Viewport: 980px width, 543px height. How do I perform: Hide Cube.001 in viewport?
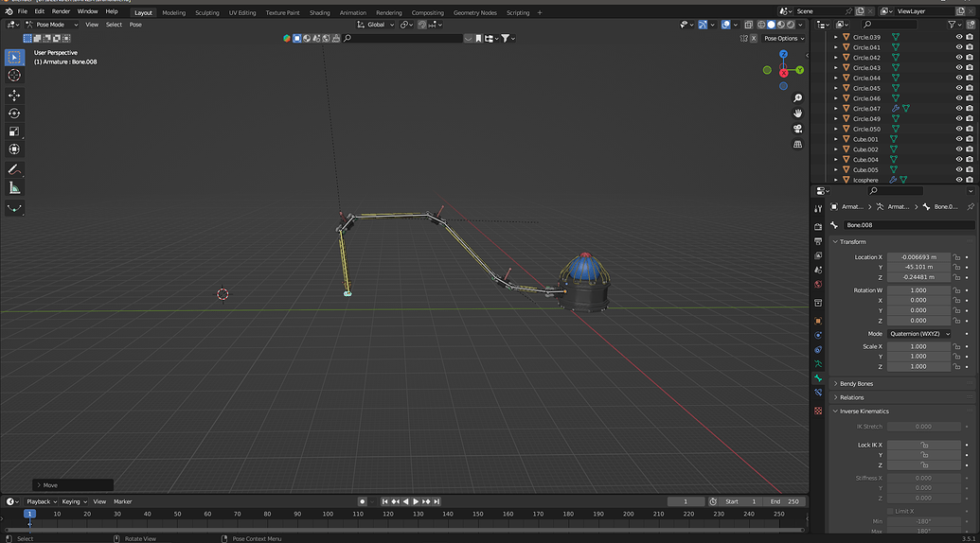pyautogui.click(x=959, y=139)
